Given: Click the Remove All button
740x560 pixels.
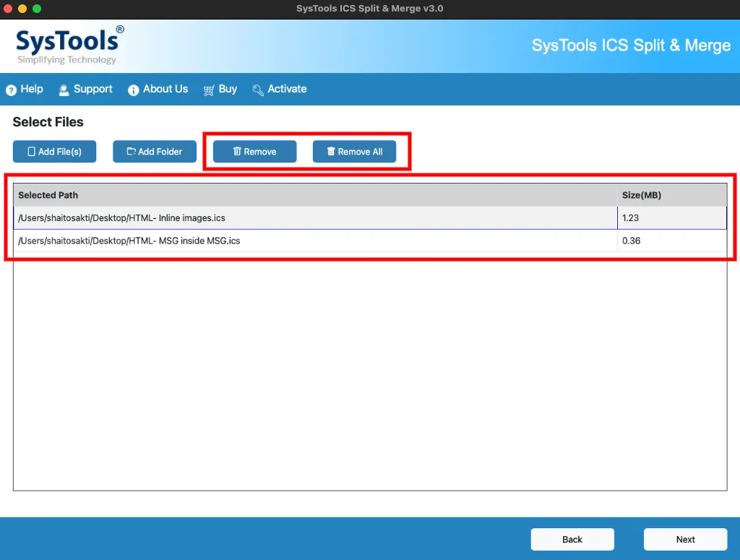Looking at the screenshot, I should [x=354, y=152].
